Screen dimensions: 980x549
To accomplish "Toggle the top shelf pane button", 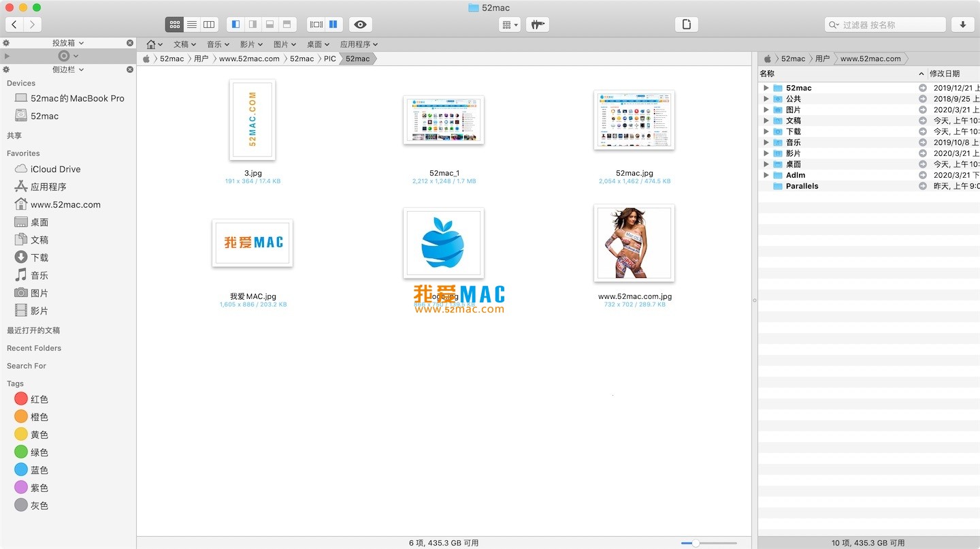I will point(287,25).
